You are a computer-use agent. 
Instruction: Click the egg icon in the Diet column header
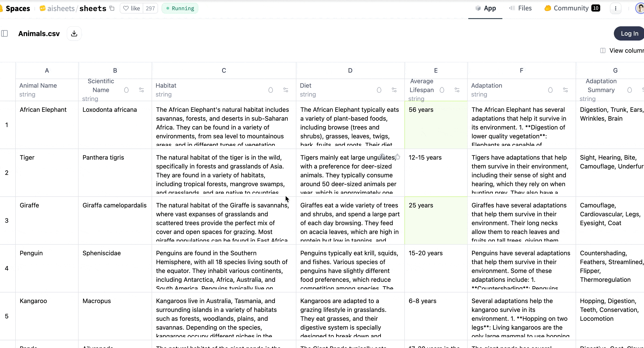click(x=379, y=90)
